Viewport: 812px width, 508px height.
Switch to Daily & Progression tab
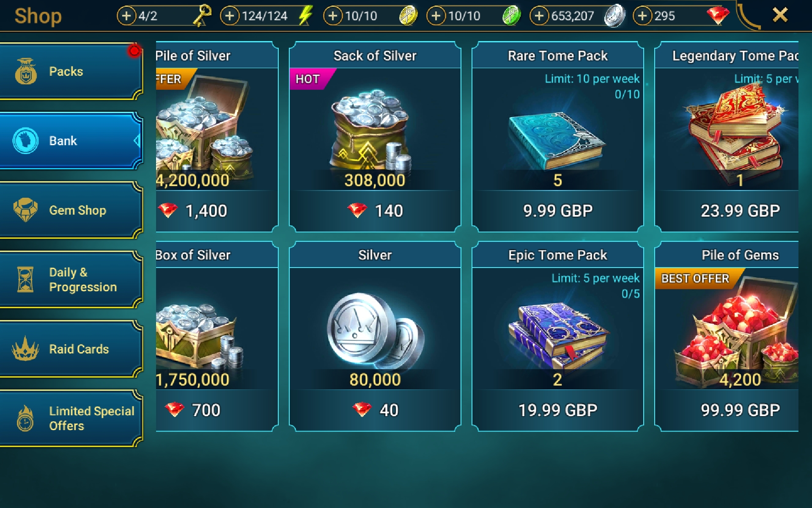(71, 279)
